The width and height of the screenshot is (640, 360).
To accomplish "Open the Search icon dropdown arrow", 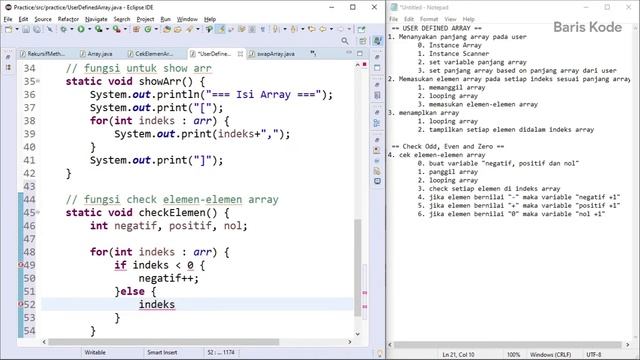I will coord(198,29).
